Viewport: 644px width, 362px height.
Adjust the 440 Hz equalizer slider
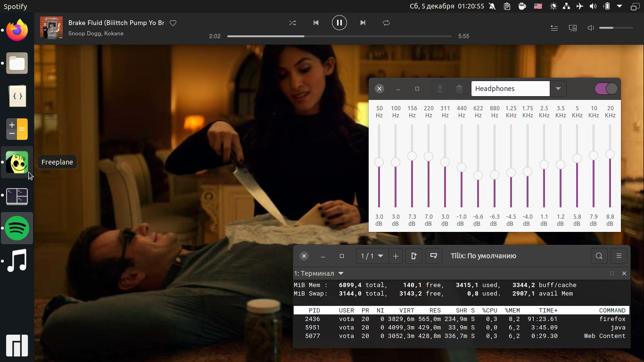coord(462,167)
